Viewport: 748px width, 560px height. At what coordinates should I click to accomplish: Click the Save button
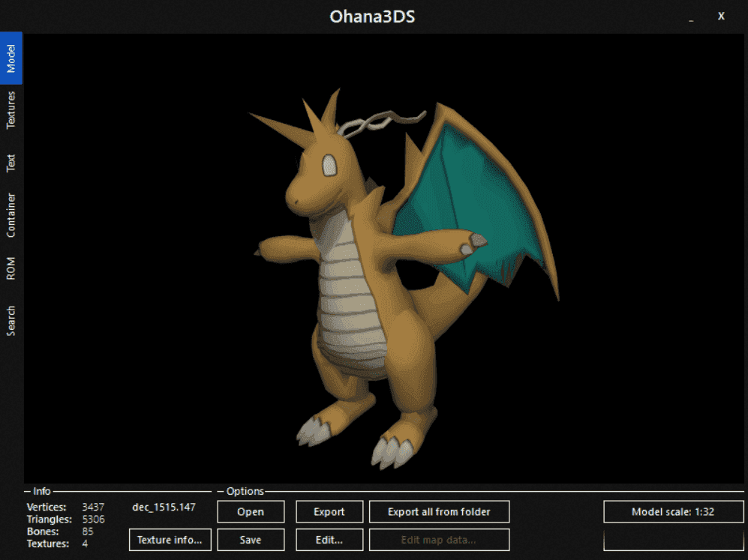pos(251,540)
